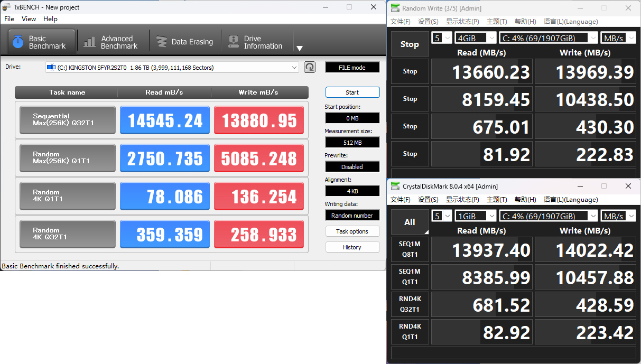
Task: Run the RND4K Q1T1 test
Action: point(410,332)
